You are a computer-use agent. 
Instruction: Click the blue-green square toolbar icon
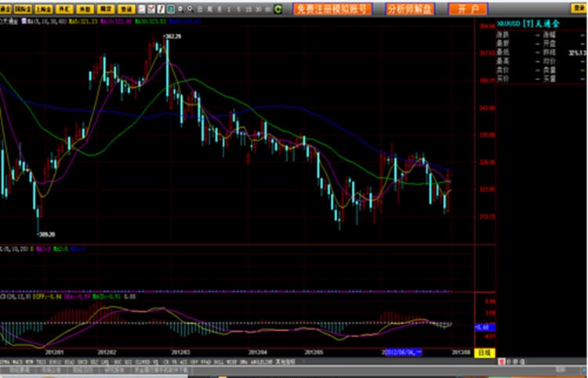(x=171, y=9)
